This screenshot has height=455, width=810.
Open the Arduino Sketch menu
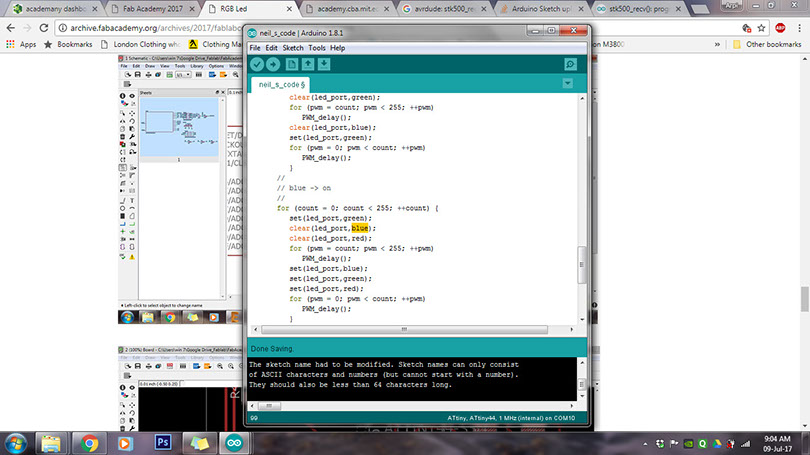[x=293, y=48]
